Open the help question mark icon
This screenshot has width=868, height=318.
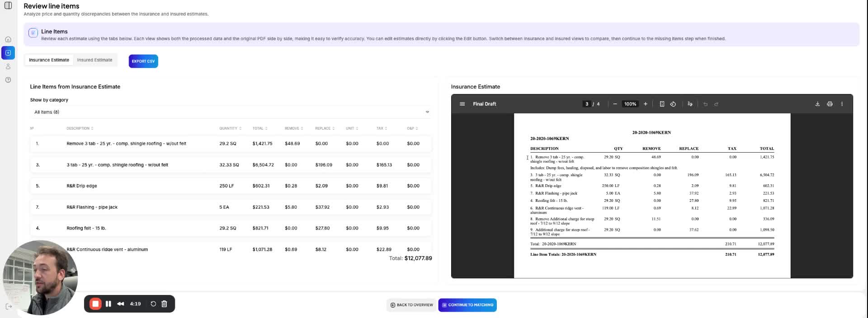tap(8, 80)
